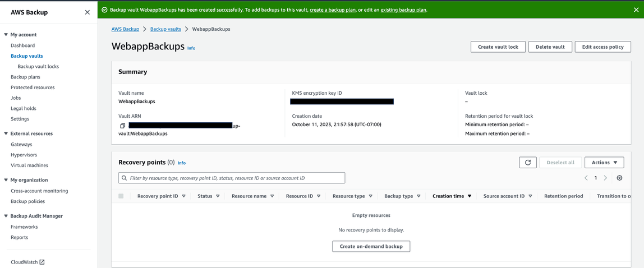The width and height of the screenshot is (644, 268).
Task: Select page number 1 in pagination
Action: tap(596, 178)
